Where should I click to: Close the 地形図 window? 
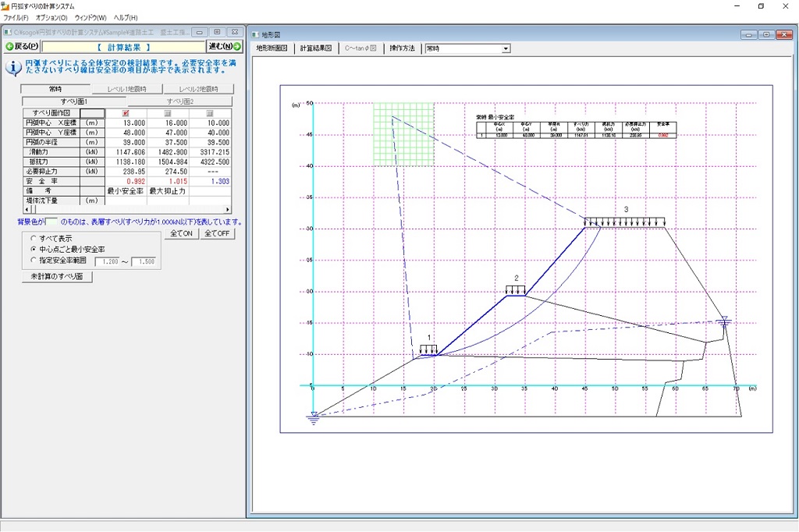click(x=783, y=34)
